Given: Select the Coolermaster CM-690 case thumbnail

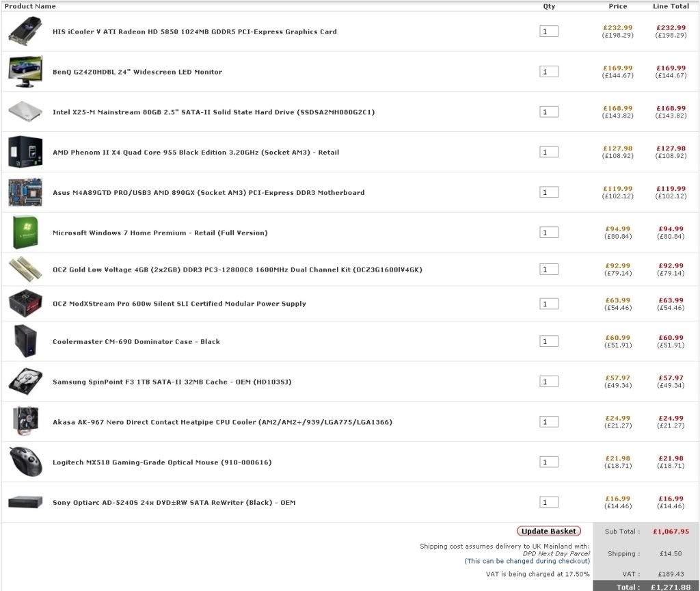Looking at the screenshot, I should (25, 341).
